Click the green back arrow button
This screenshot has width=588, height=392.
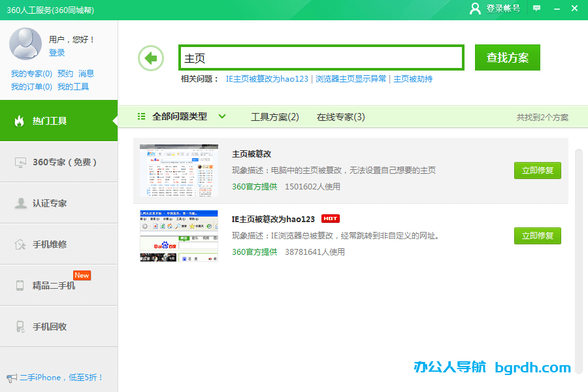150,57
